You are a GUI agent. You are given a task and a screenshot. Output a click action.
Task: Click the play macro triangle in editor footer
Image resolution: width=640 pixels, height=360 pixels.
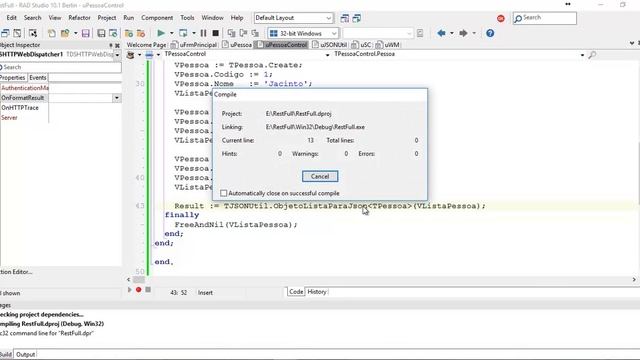pos(129,289)
